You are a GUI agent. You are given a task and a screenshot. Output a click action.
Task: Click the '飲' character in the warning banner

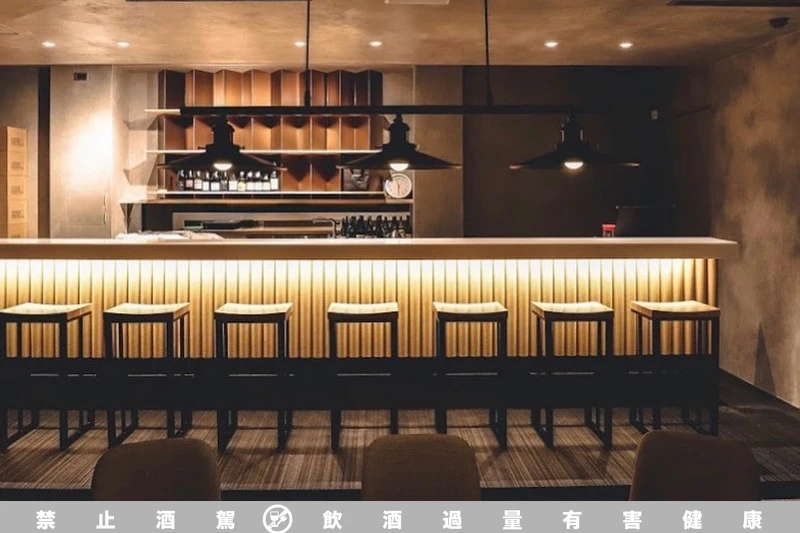point(332,519)
